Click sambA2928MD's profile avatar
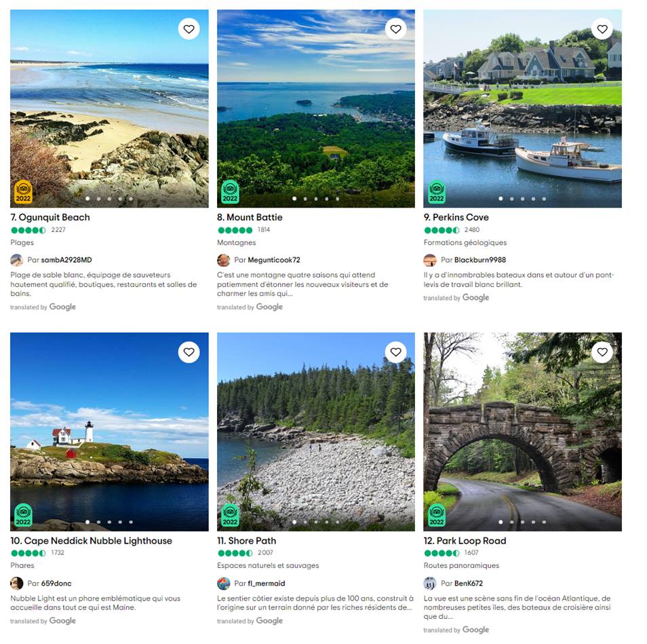This screenshot has width=647, height=644. [16, 260]
